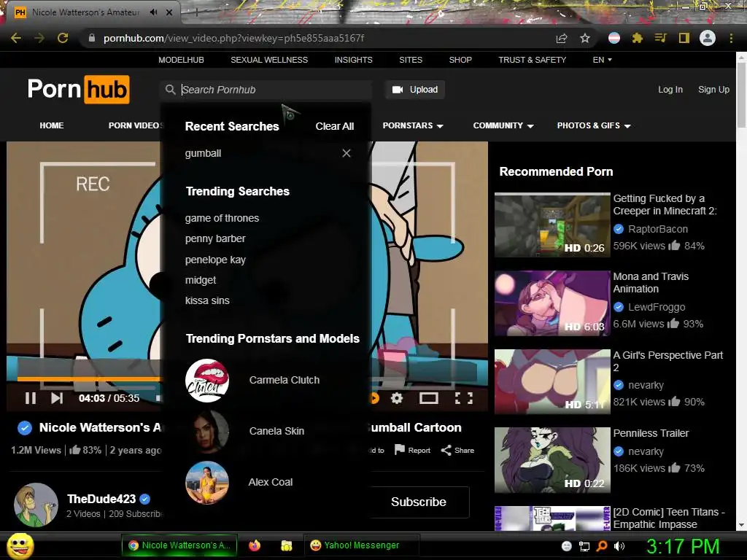
Task: Open the Mona and Travis Animation thumbnail
Action: 552,303
